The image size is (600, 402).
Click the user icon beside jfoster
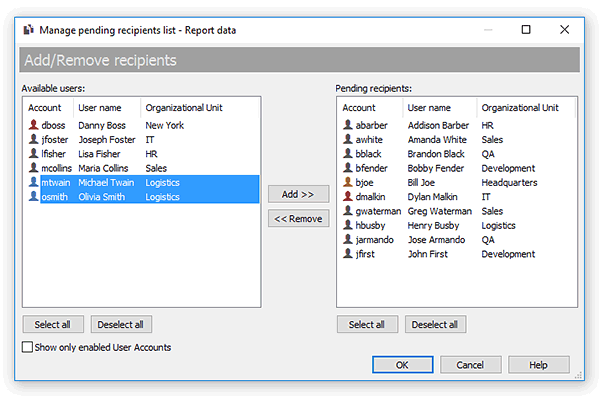tap(33, 140)
